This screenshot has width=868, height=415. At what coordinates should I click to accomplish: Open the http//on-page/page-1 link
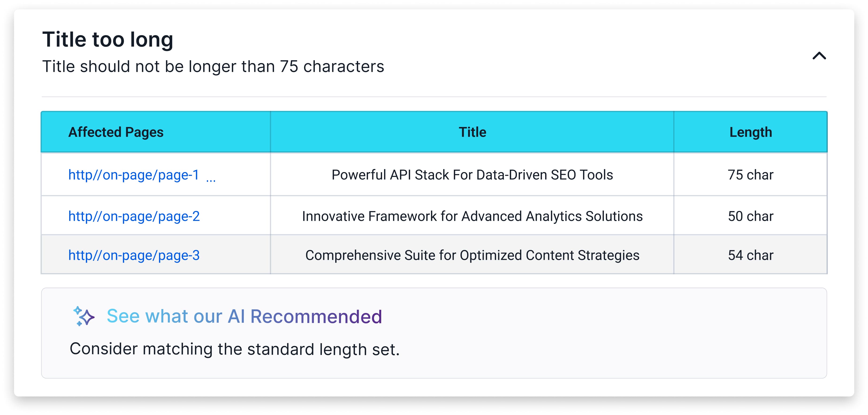pyautogui.click(x=133, y=175)
